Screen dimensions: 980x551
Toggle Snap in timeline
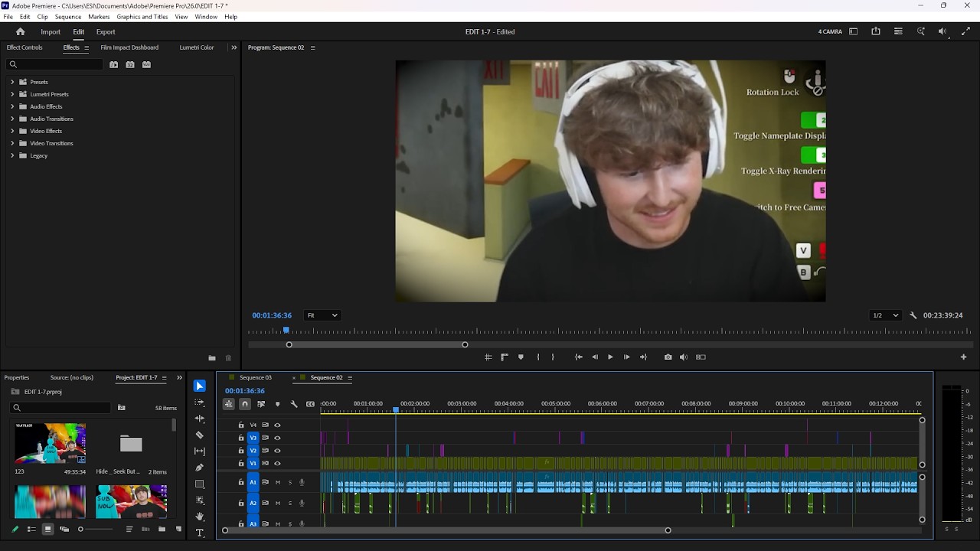pos(245,404)
